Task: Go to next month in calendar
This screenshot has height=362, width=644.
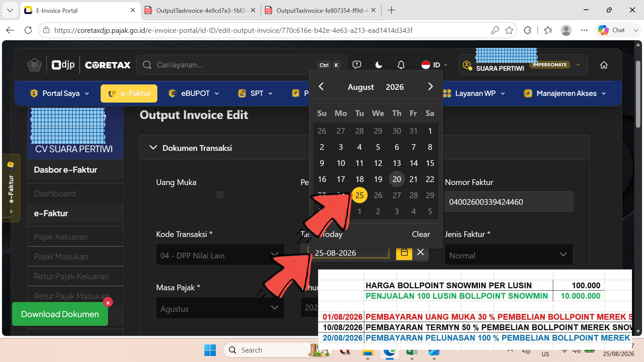Action: point(430,86)
